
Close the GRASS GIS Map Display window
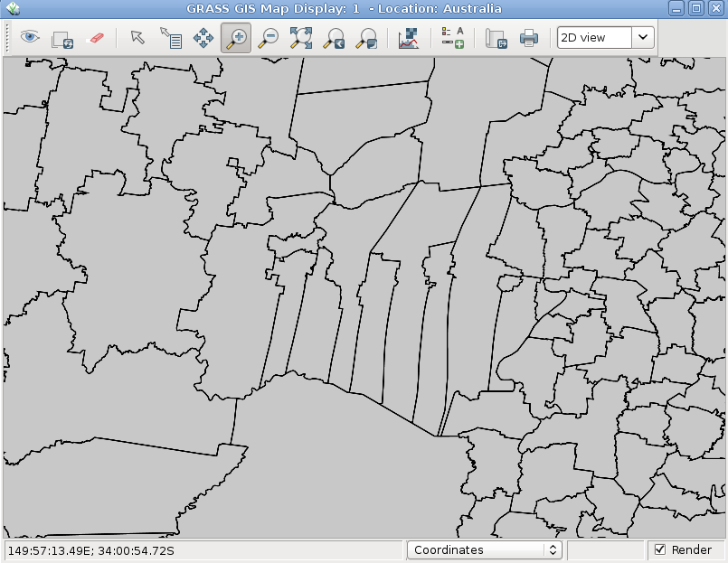tap(716, 8)
